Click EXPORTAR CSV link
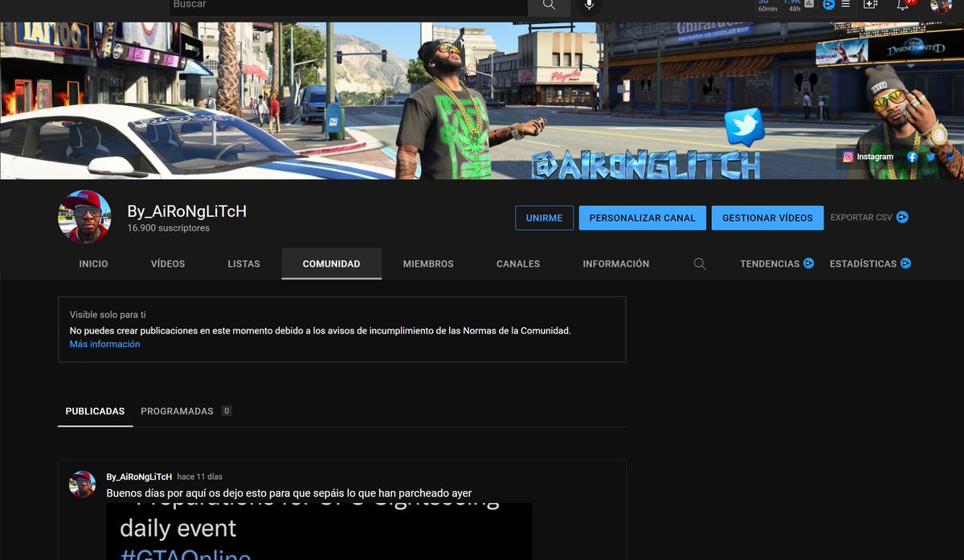Image resolution: width=964 pixels, height=560 pixels. [861, 217]
